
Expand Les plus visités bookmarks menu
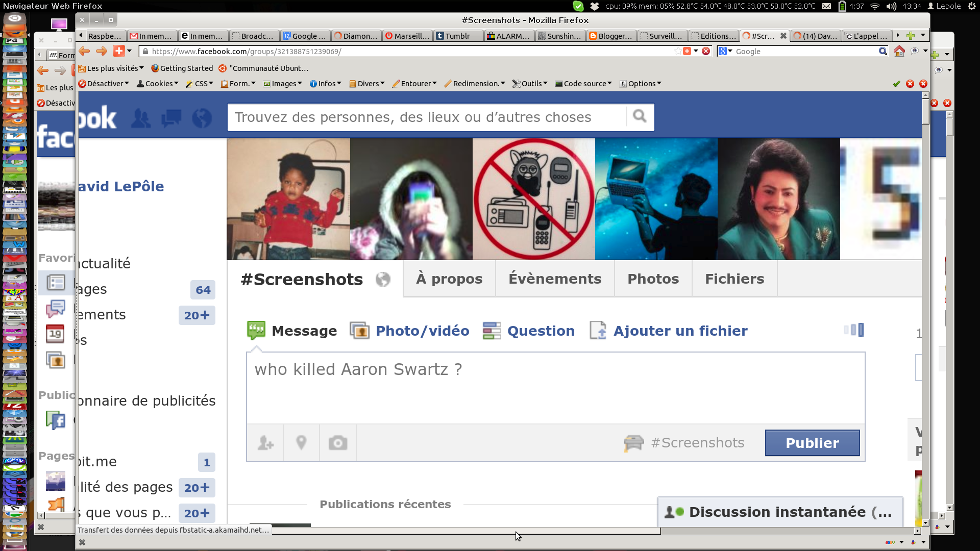111,68
